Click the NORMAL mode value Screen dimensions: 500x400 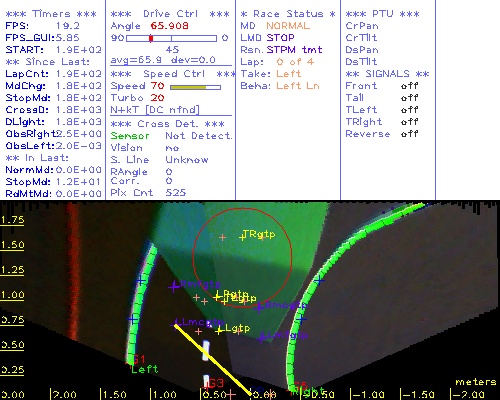[x=288, y=26]
